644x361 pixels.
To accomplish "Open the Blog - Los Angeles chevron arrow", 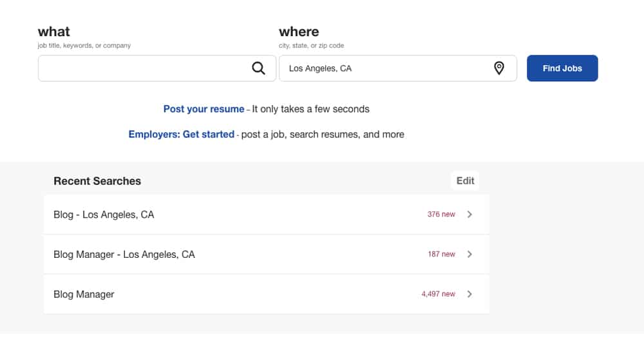I will pyautogui.click(x=469, y=214).
